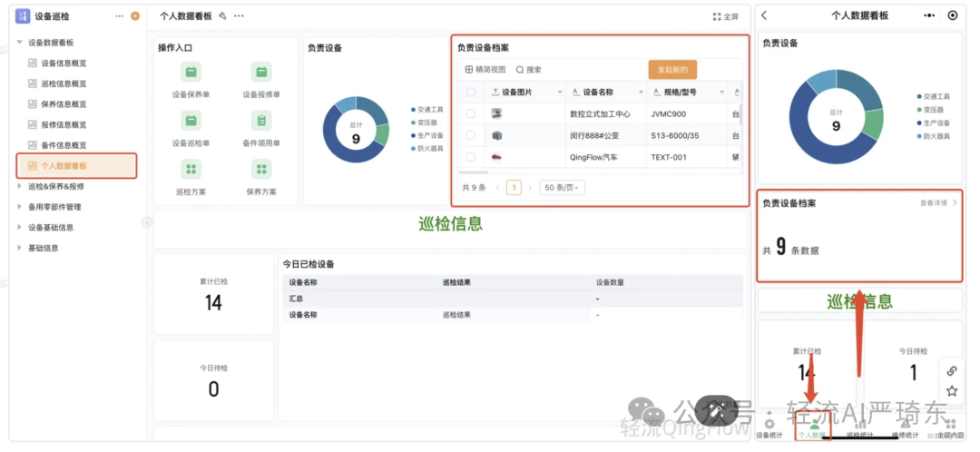Image resolution: width=980 pixels, height=452 pixels.
Task: Collapse the sidebar with the arrow handle
Action: (147, 222)
